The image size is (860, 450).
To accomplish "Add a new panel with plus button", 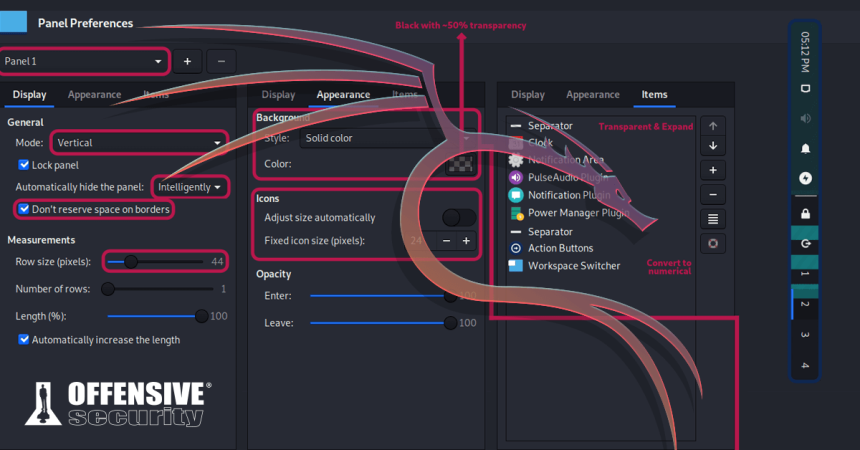I will pyautogui.click(x=187, y=61).
